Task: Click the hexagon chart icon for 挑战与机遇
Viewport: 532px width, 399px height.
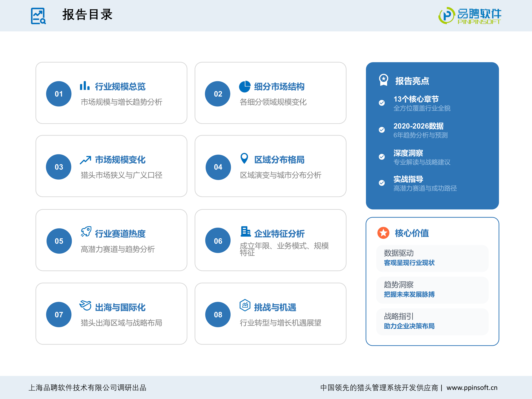Action: pyautogui.click(x=245, y=305)
